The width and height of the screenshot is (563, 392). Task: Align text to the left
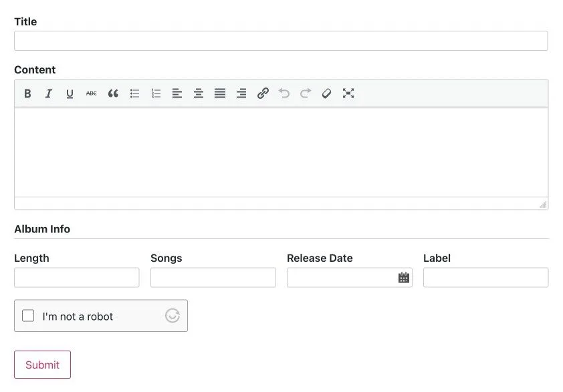(177, 93)
